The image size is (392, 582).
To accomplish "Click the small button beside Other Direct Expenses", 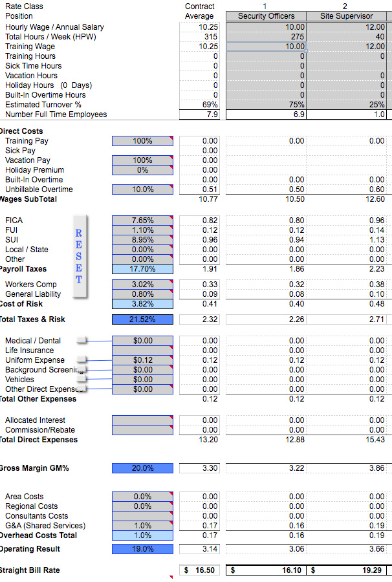I will pos(83,389).
